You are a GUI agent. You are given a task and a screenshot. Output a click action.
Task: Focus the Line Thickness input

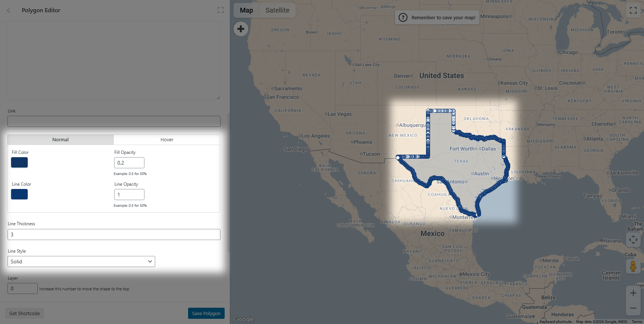[x=114, y=234]
